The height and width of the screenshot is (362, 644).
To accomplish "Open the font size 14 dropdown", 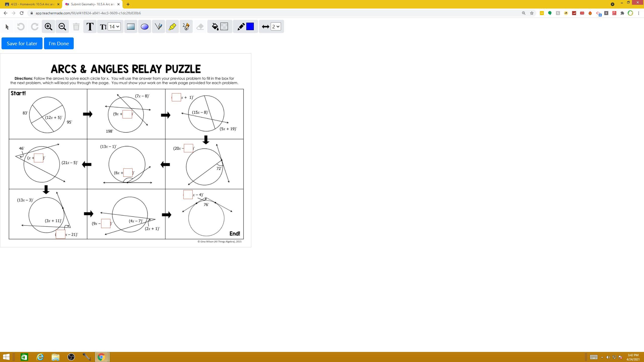I will pos(114,27).
